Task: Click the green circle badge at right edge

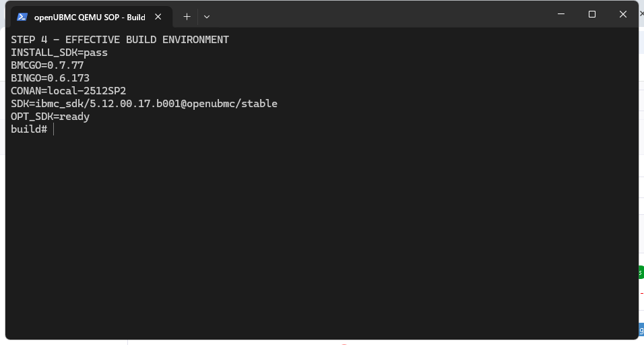Action: [641, 272]
